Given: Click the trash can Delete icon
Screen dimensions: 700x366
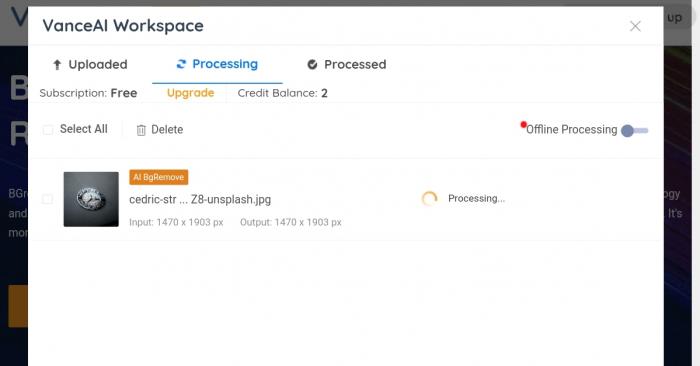Looking at the screenshot, I should [141, 130].
